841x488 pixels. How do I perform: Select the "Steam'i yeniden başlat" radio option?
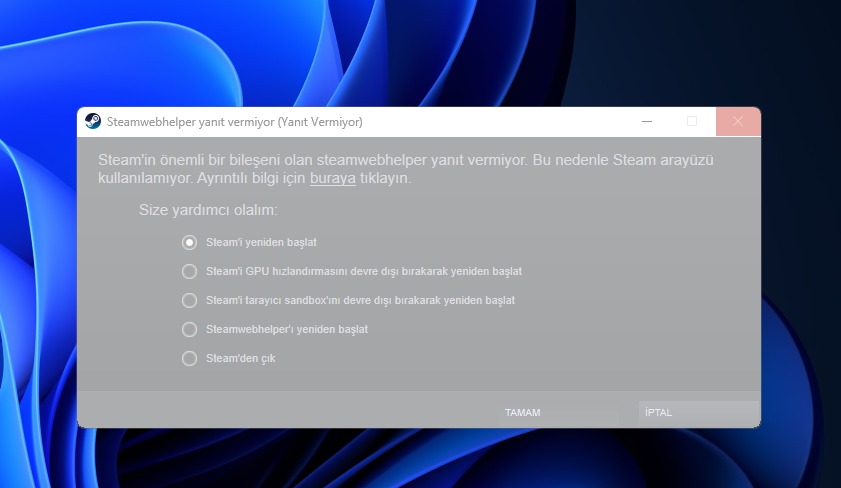[x=189, y=242]
